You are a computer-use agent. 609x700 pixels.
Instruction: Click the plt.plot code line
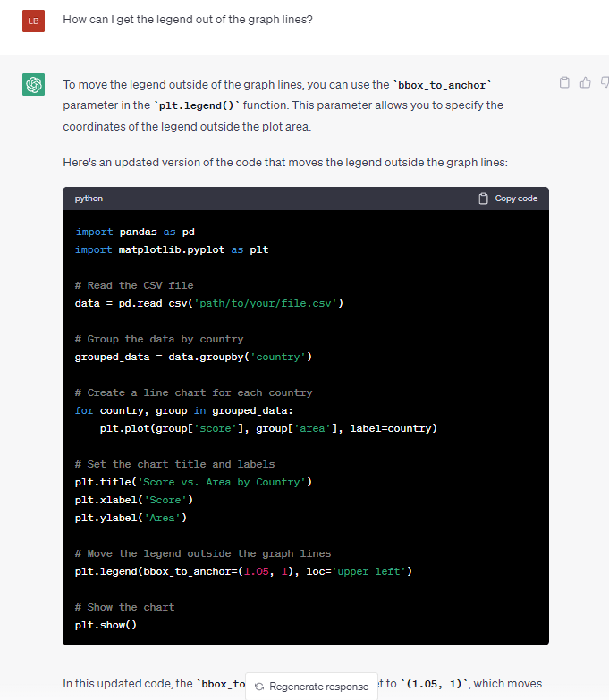(268, 428)
